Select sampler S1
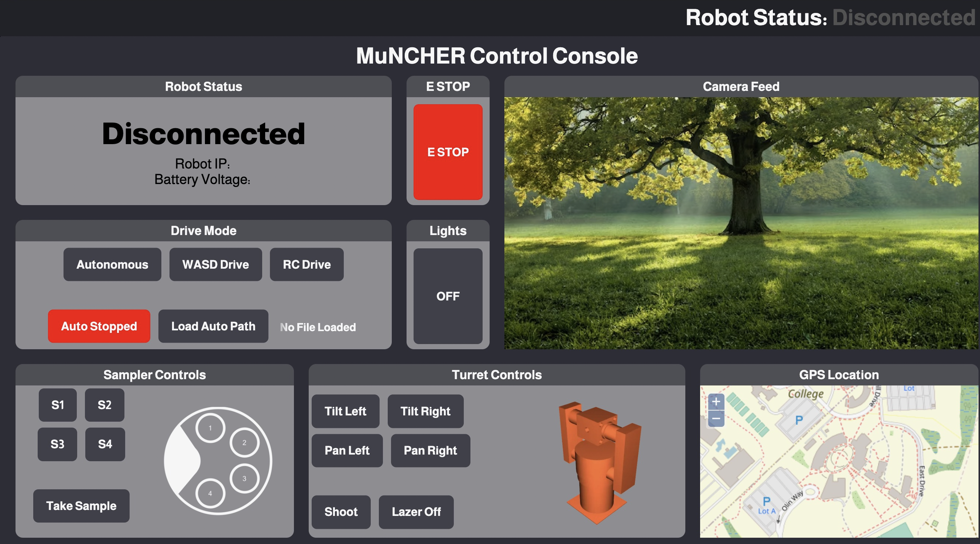Screen dimensions: 980x544 [58, 405]
